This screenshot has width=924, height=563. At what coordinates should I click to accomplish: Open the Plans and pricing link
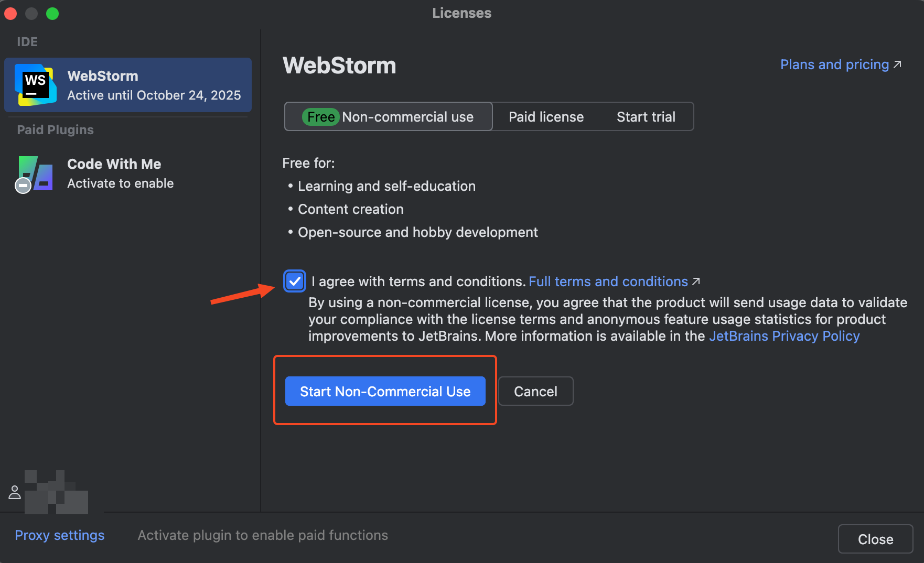834,64
